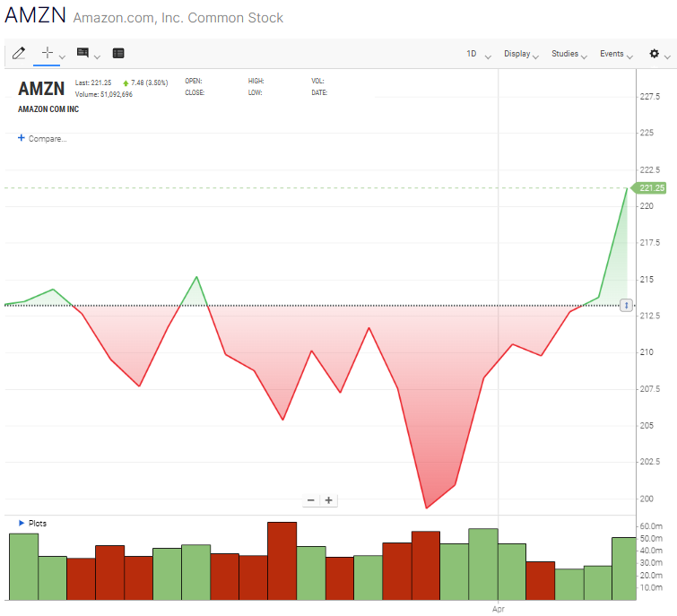
Task: Expand the 1D interval dropdown
Action: tap(478, 55)
